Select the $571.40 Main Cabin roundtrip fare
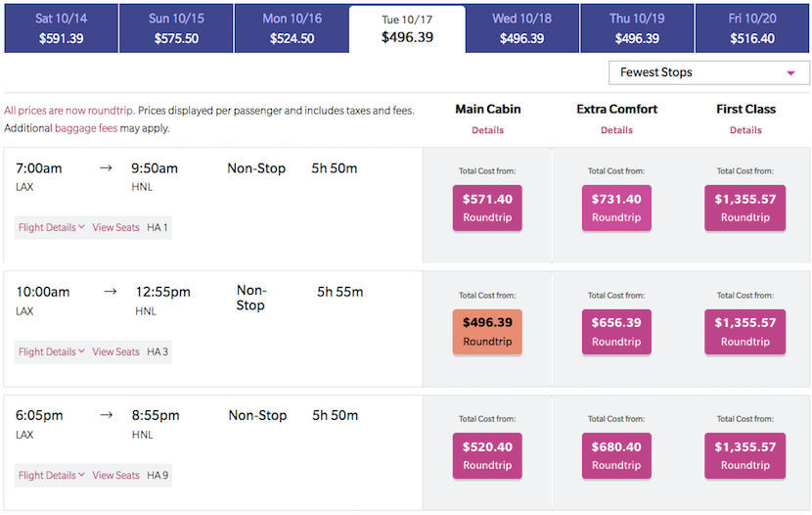This screenshot has width=812, height=515. tap(487, 208)
